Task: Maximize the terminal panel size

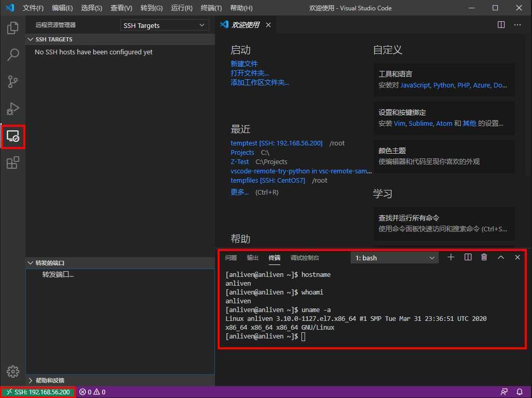Action: 501,257
